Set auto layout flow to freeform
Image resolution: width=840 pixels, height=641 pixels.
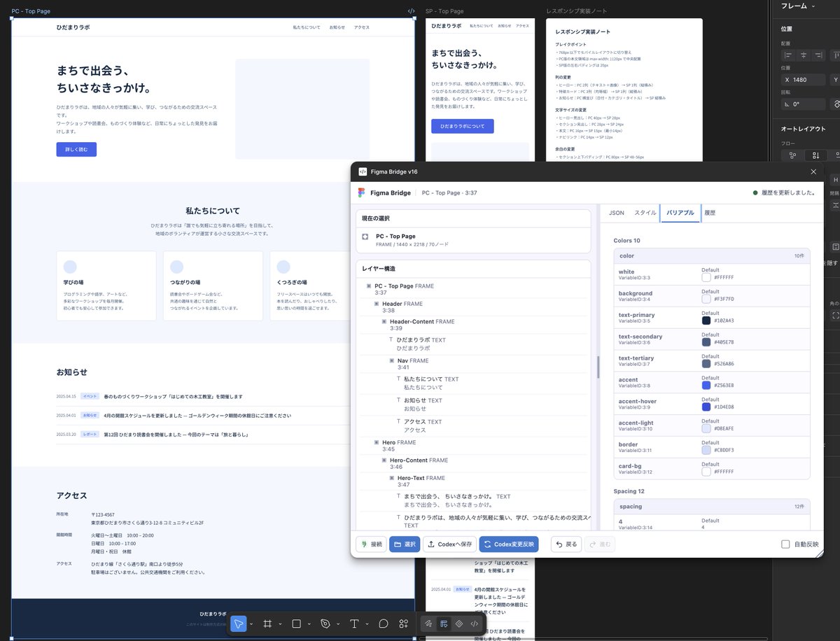point(792,155)
